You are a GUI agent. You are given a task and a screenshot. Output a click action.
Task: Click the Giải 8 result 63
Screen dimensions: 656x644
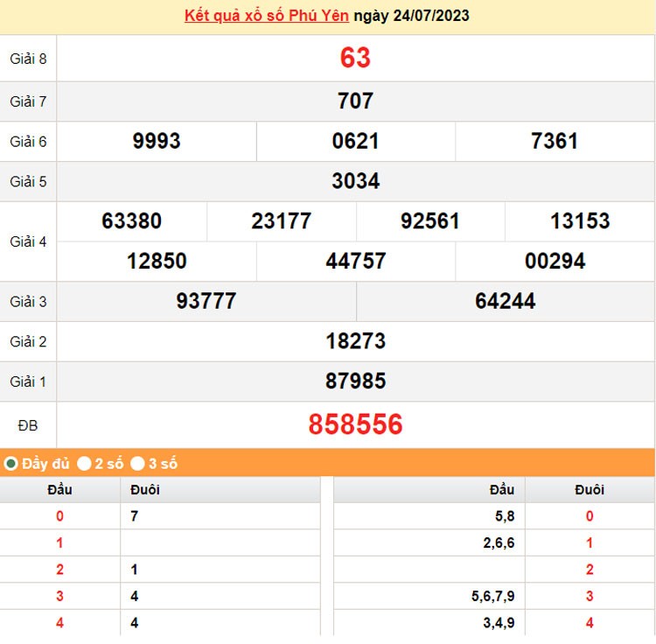tap(355, 58)
